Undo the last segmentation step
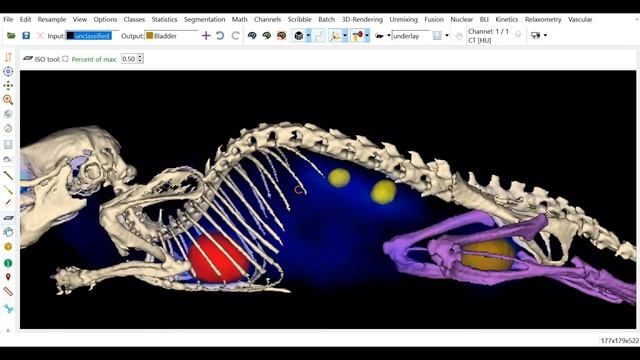The width and height of the screenshot is (640, 360). pos(220,36)
